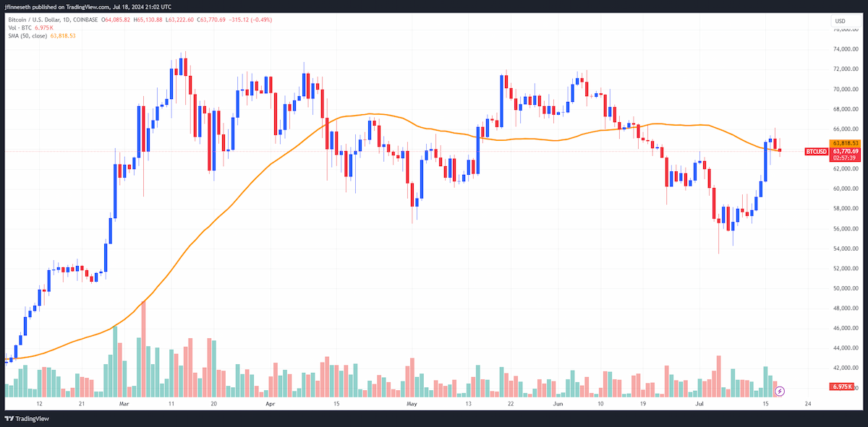Select the Jul label on the time axis
Image resolution: width=868 pixels, height=427 pixels.
pos(702,403)
